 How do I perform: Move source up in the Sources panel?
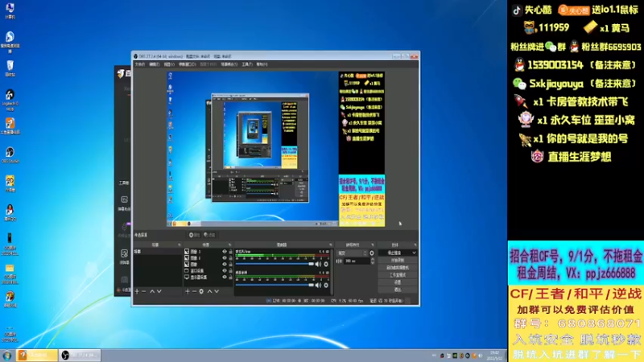(210, 291)
